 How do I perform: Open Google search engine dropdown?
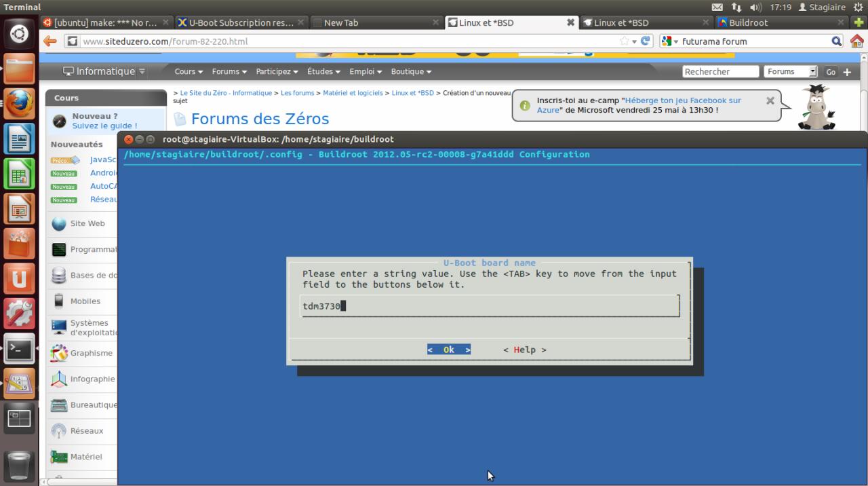[x=669, y=41]
